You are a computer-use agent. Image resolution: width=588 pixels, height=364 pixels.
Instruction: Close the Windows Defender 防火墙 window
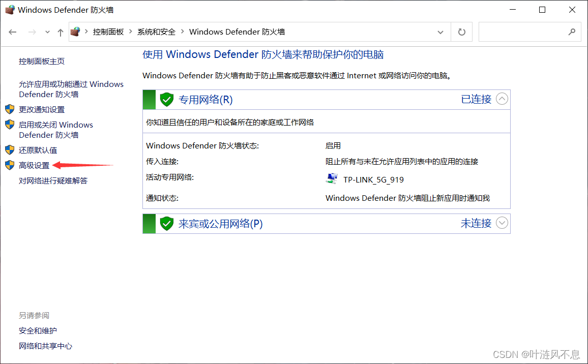click(572, 9)
